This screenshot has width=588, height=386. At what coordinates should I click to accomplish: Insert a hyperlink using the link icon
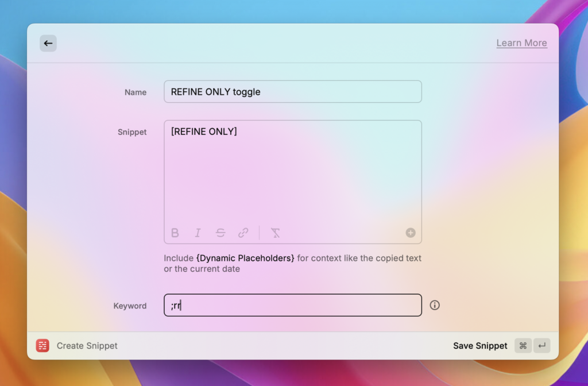[x=243, y=233]
